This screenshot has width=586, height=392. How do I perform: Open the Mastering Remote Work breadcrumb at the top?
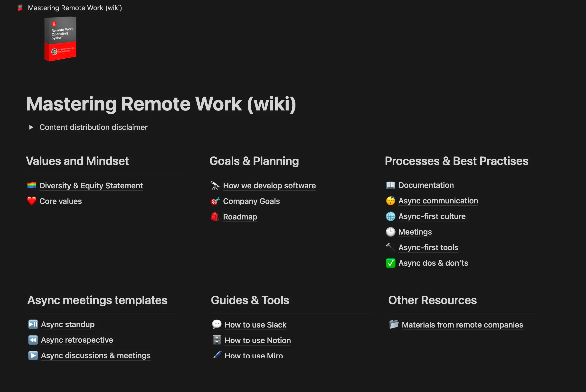coord(75,8)
